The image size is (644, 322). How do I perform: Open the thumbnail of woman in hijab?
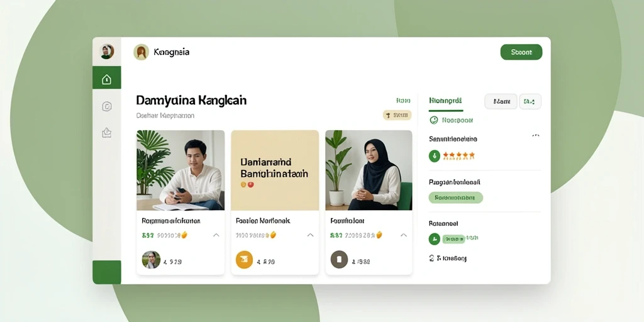click(369, 170)
